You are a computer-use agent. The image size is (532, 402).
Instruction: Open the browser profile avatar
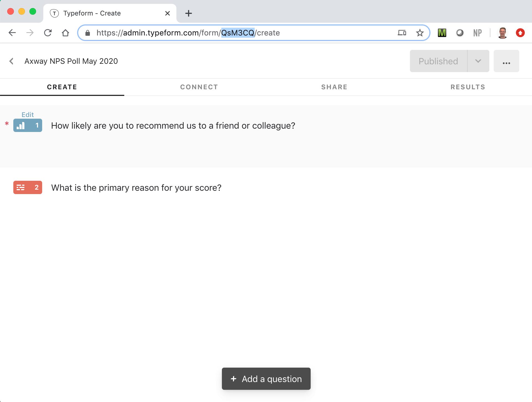point(502,33)
